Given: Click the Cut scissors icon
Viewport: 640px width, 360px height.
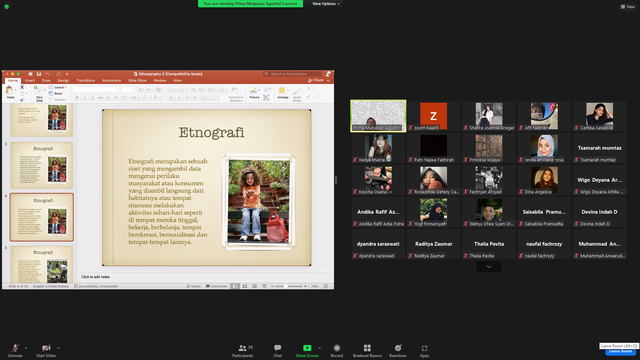Looking at the screenshot, I should point(22,87).
